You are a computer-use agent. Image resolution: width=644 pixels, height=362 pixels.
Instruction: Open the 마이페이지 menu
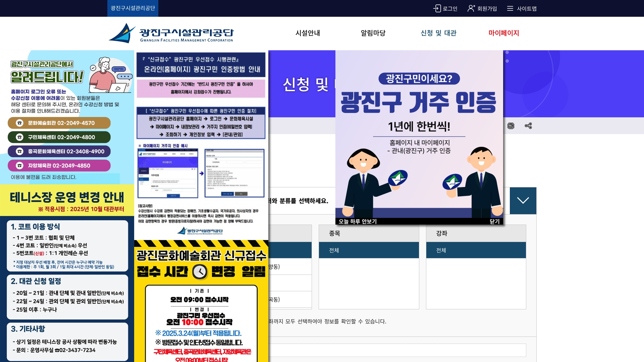point(504,33)
